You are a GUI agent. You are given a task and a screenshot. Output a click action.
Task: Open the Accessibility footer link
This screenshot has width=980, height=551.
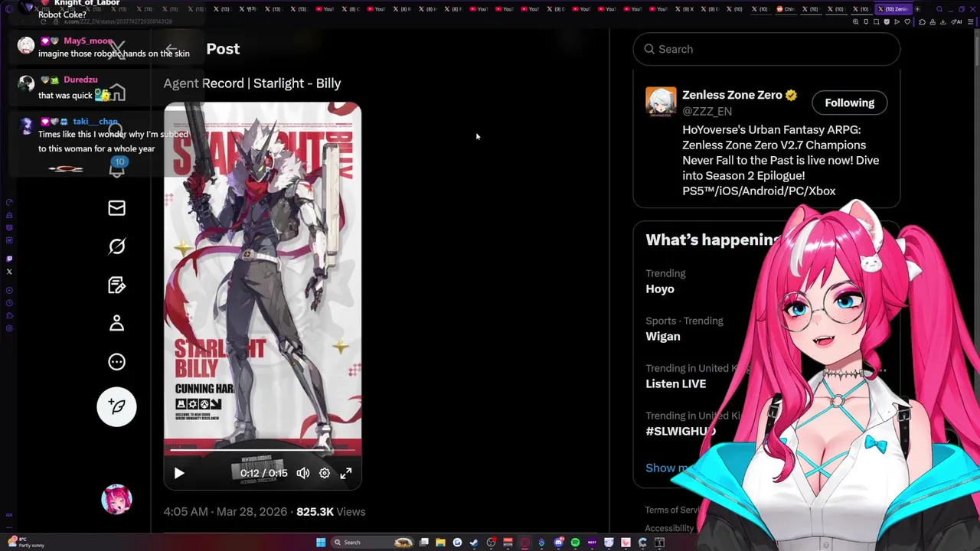pyautogui.click(x=669, y=528)
